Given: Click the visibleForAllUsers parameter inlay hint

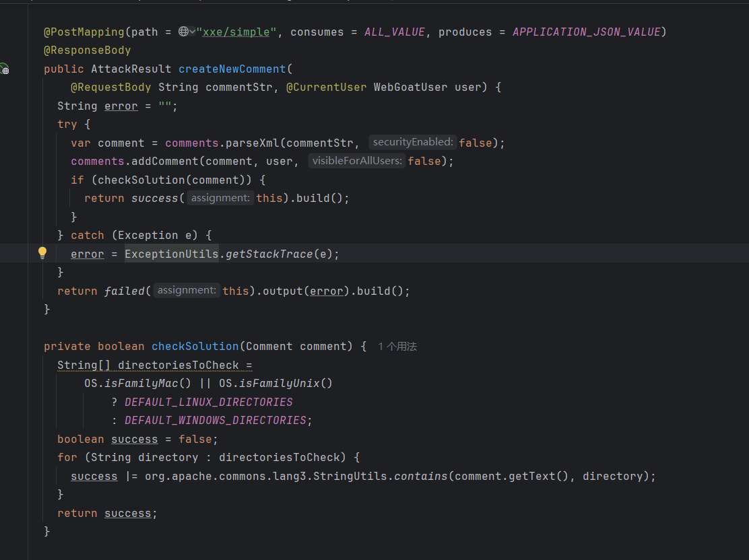Looking at the screenshot, I should click(357, 161).
